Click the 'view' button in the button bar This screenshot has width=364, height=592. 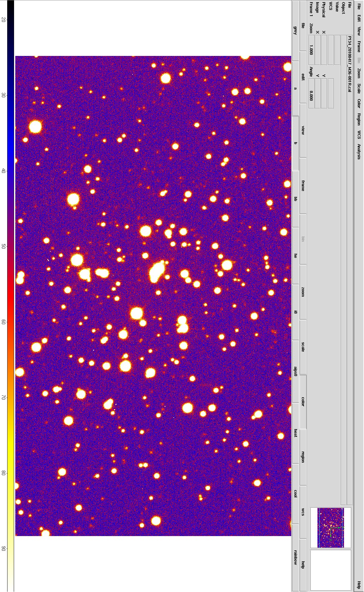click(303, 130)
